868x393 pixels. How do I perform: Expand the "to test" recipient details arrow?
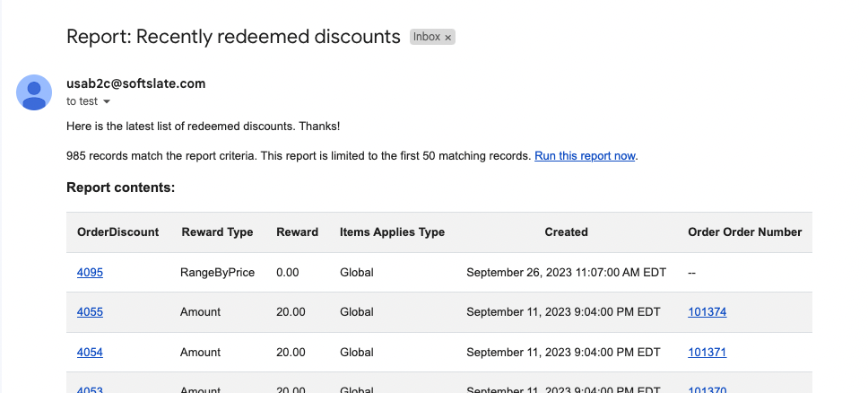click(x=107, y=101)
